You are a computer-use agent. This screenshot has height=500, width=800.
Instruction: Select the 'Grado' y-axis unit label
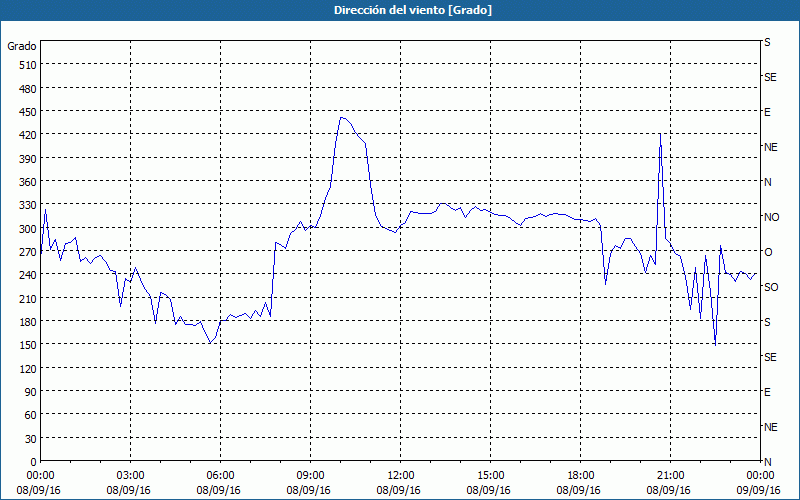(x=22, y=46)
